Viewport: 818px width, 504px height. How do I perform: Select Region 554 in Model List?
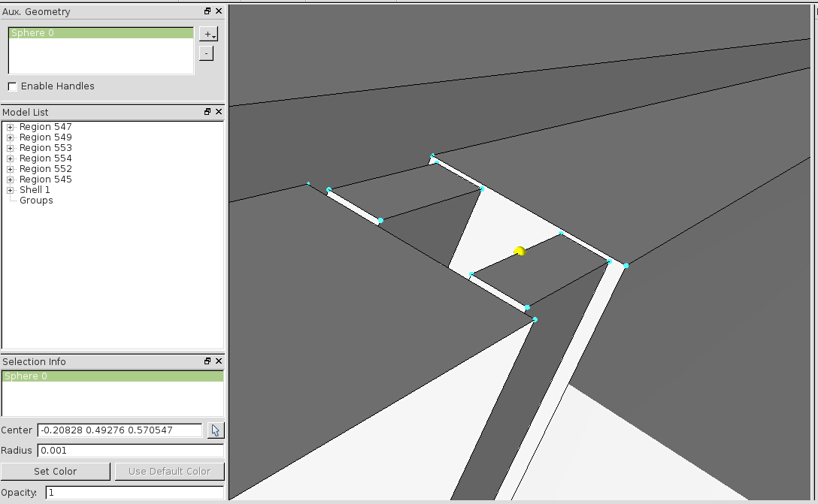pos(45,158)
